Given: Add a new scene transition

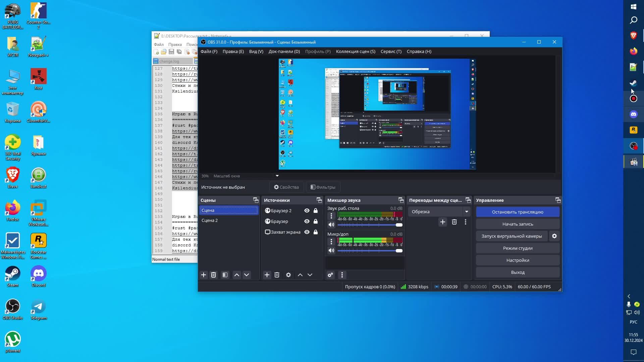Looking at the screenshot, I should (443, 222).
